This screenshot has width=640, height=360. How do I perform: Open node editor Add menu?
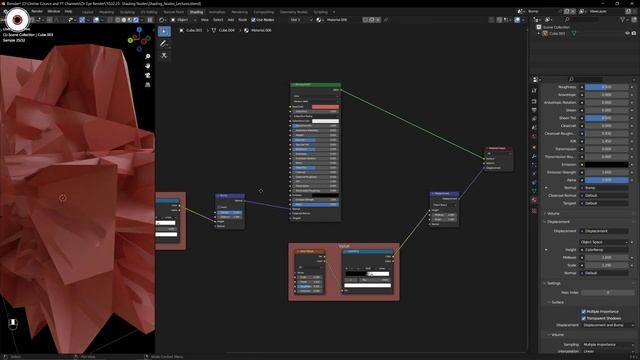click(x=231, y=20)
